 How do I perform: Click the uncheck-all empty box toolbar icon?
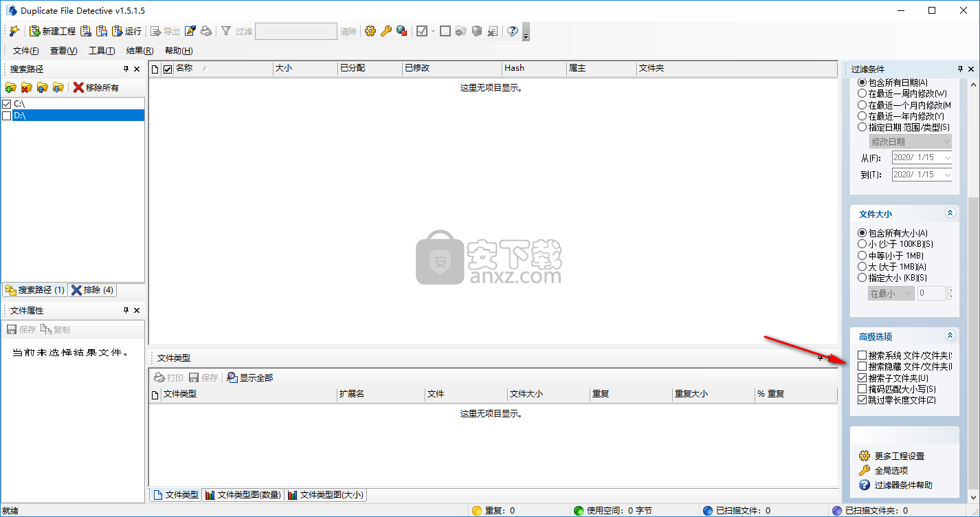point(445,31)
